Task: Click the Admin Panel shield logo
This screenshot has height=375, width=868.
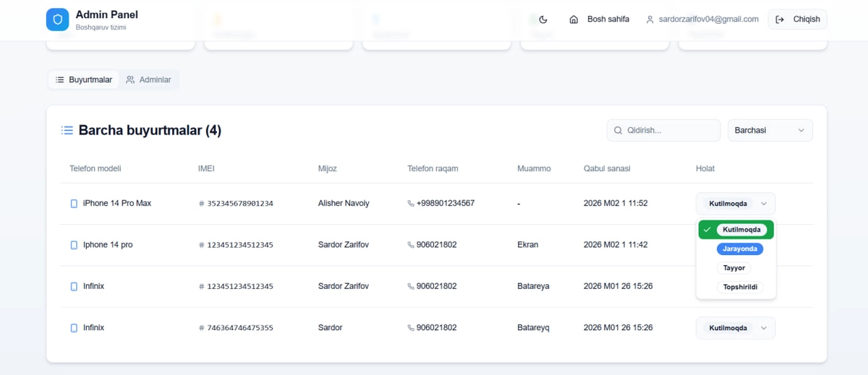Action: [57, 20]
